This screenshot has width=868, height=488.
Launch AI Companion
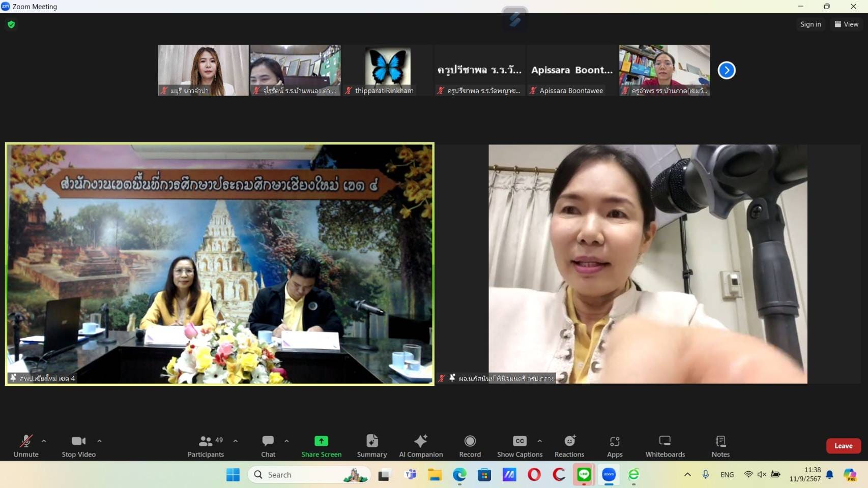point(421,446)
